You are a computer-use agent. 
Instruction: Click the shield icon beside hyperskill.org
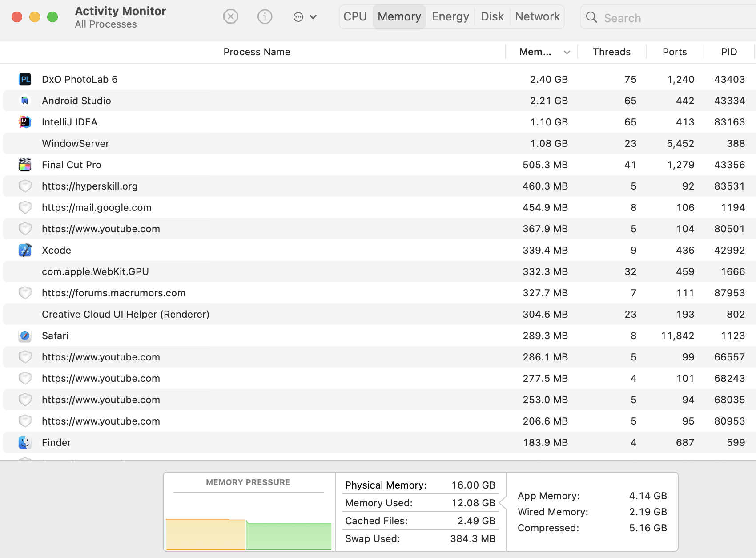pos(25,186)
